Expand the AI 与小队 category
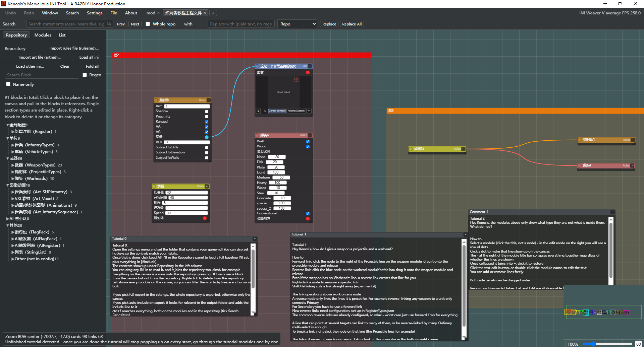The height and width of the screenshot is (347, 644). 8,219
